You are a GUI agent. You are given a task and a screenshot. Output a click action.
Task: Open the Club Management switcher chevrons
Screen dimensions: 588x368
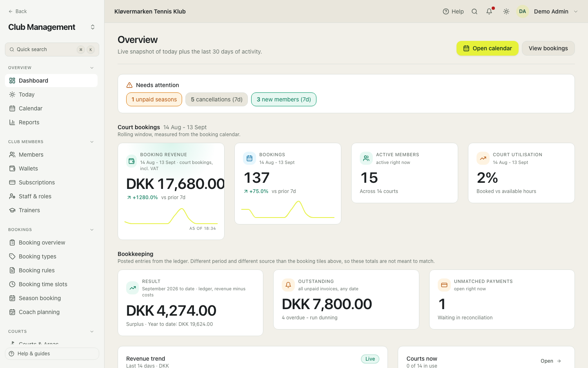tap(93, 27)
